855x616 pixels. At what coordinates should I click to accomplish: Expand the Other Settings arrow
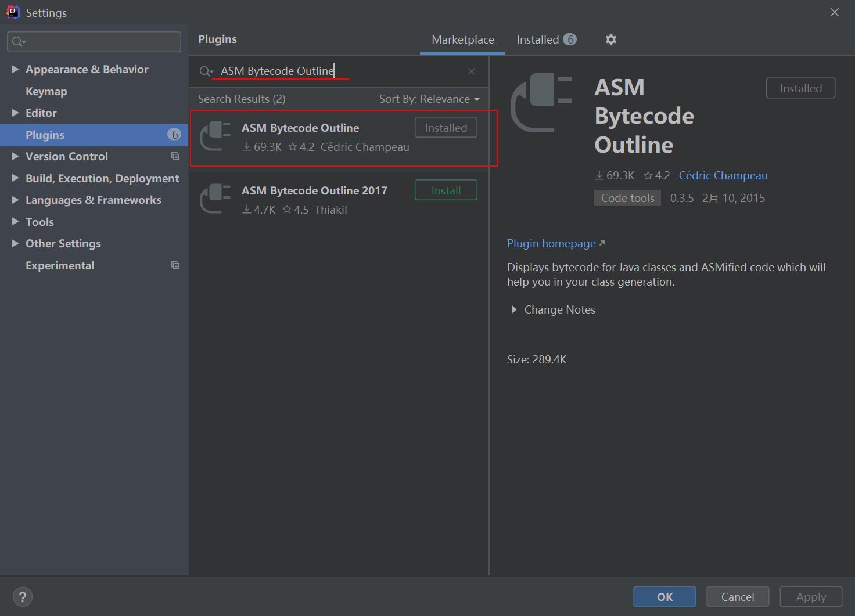(x=15, y=243)
